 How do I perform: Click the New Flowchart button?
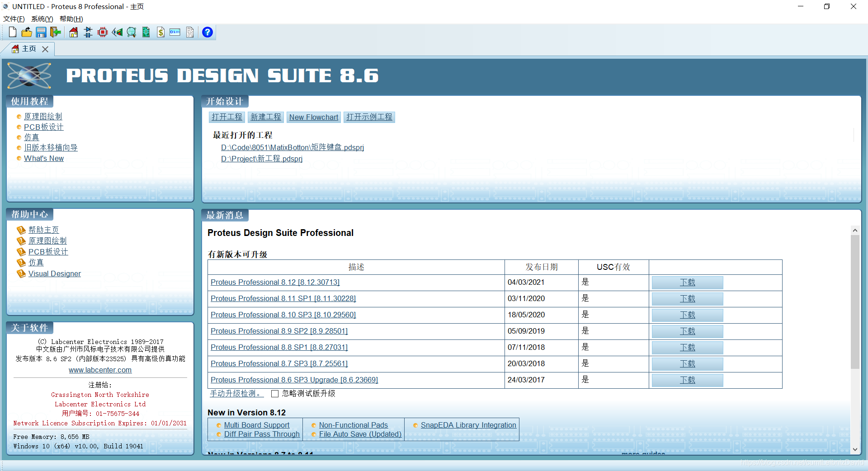coord(314,117)
